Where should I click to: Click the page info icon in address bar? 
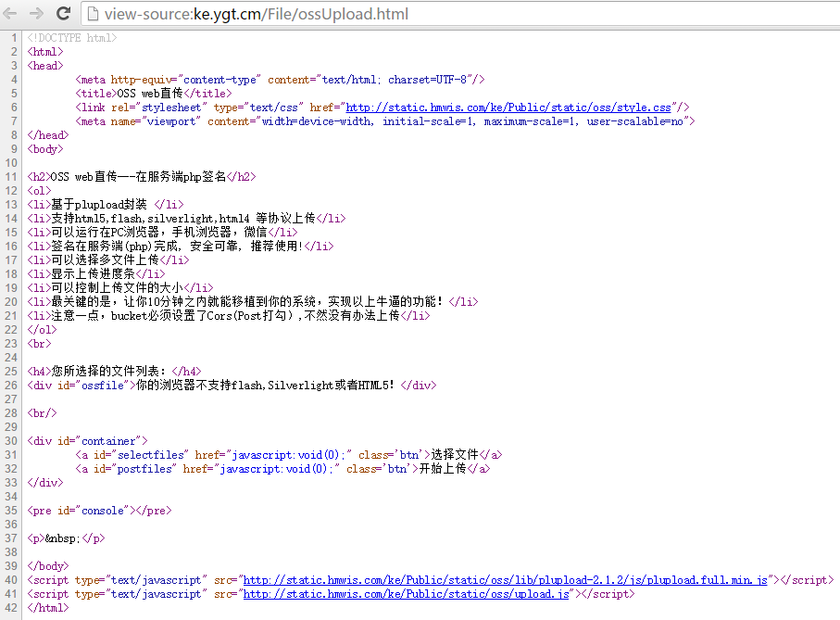(x=93, y=14)
